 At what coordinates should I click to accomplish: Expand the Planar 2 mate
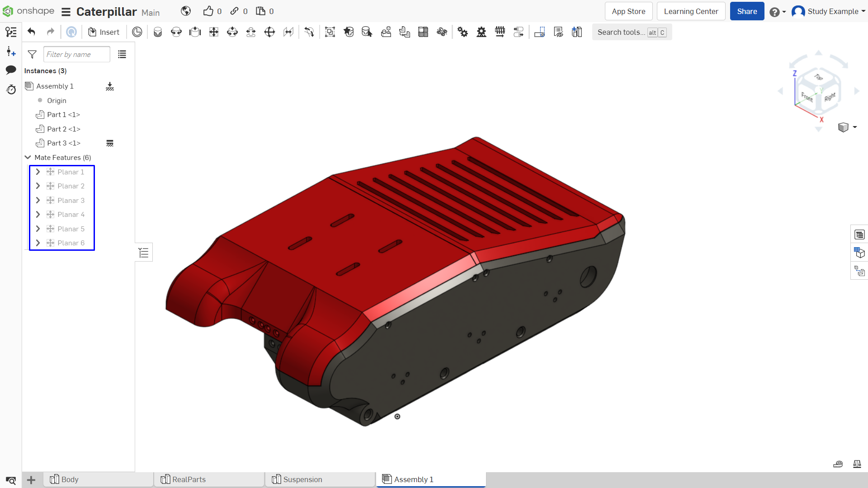coord(38,186)
